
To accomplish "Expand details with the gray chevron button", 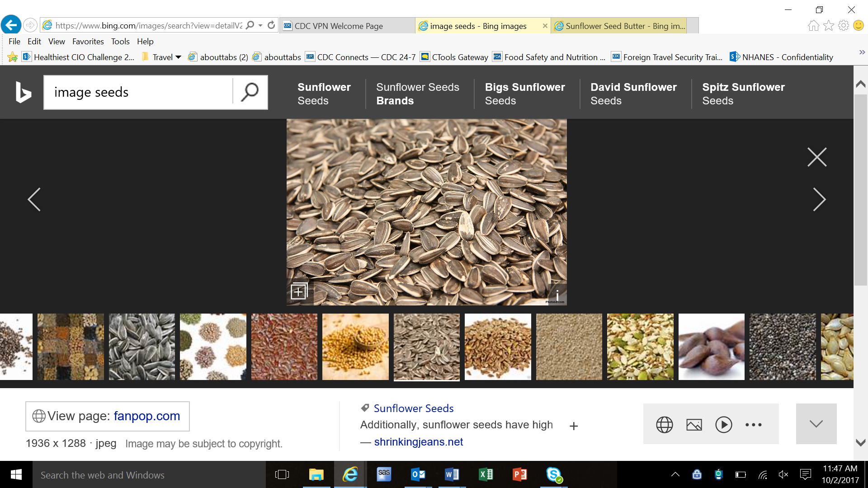I will pos(816,424).
